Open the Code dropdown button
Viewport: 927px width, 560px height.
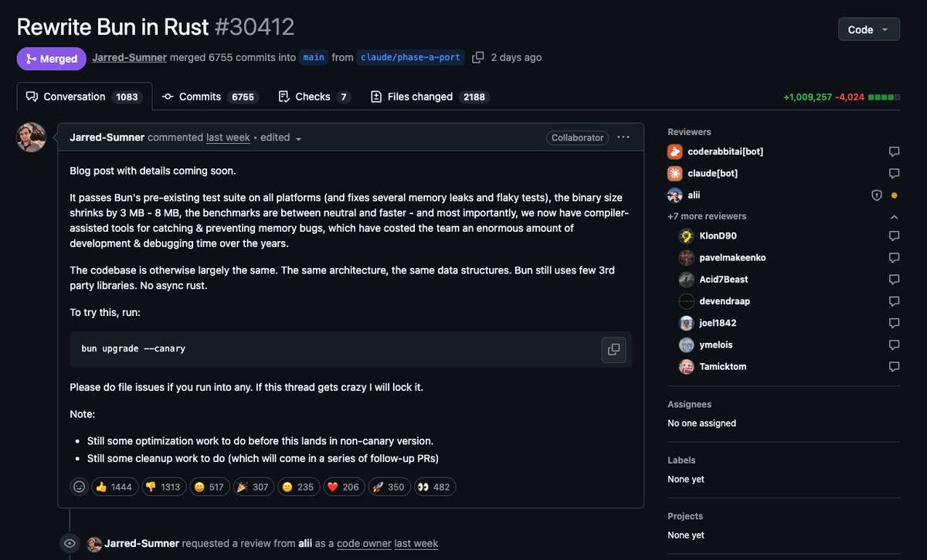tap(868, 29)
